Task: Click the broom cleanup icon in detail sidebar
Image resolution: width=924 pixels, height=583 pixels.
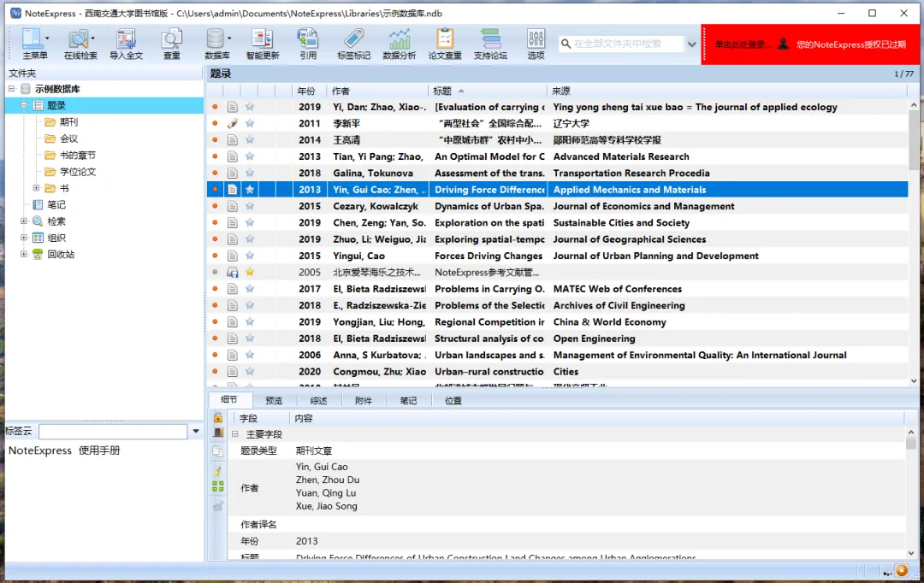Action: coord(218,470)
